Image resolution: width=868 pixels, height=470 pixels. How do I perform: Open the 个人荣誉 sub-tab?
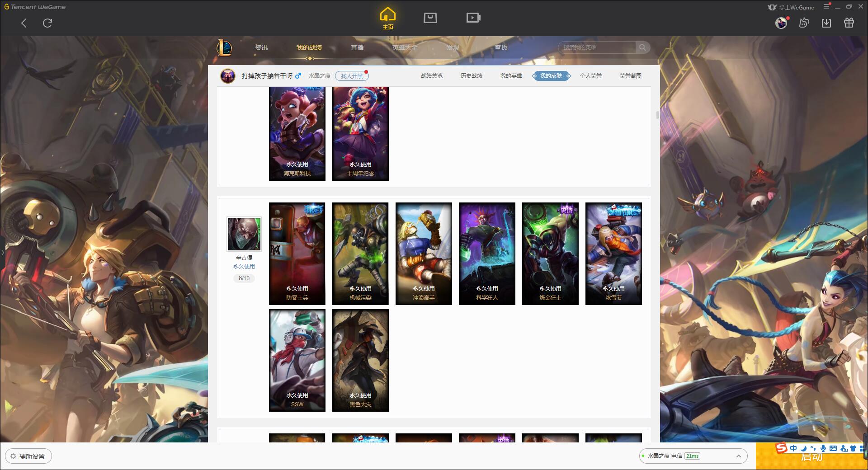click(x=591, y=76)
